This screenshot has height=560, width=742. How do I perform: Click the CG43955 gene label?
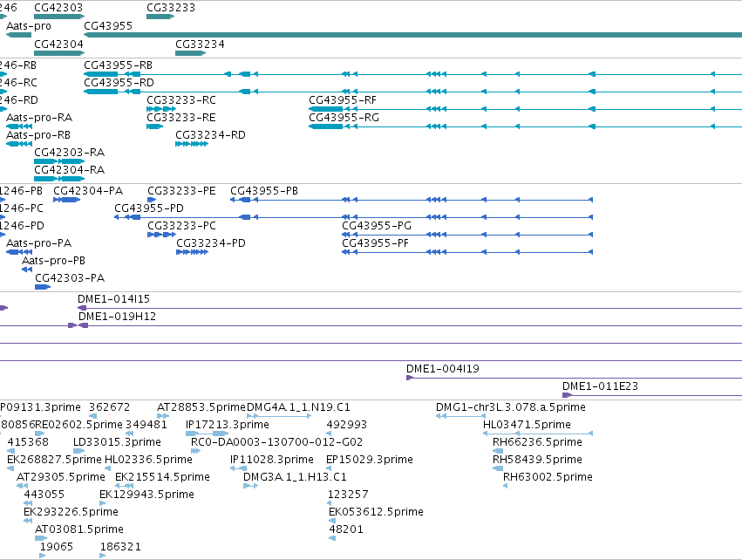pyautogui.click(x=108, y=26)
